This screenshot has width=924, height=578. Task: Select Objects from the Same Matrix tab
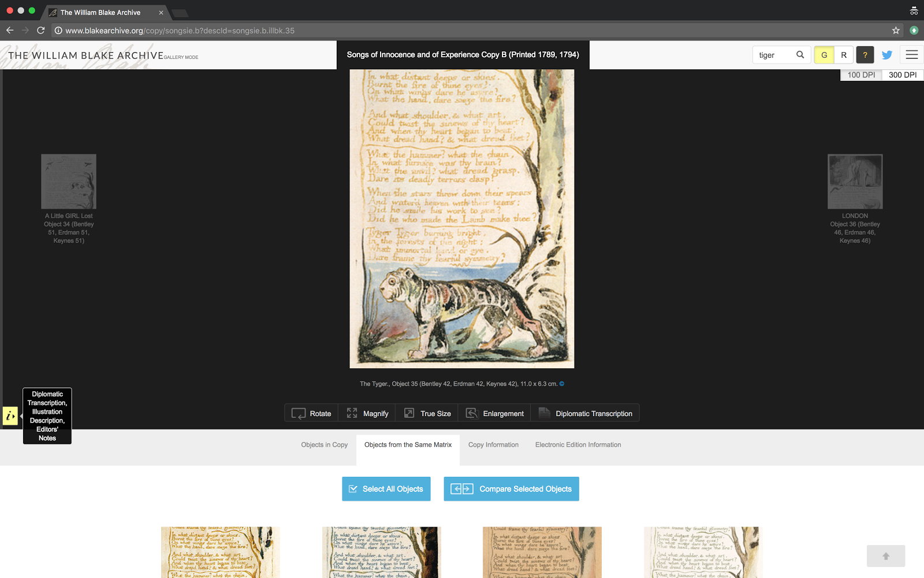pyautogui.click(x=408, y=445)
